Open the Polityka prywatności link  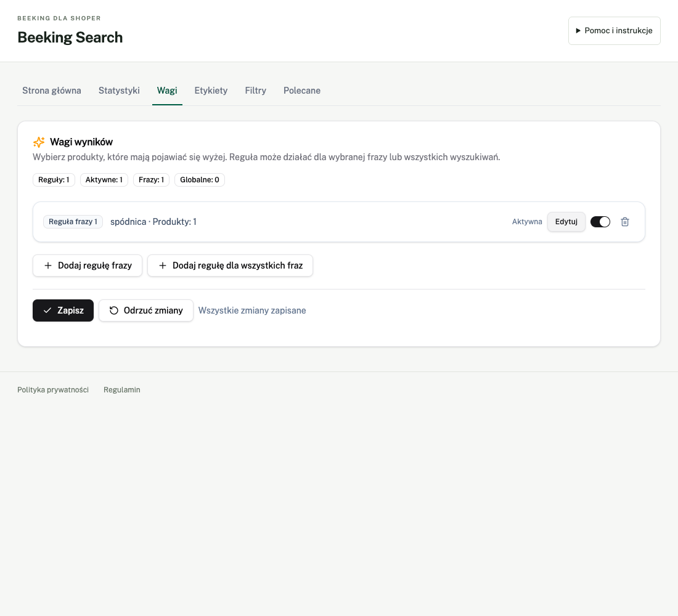53,390
